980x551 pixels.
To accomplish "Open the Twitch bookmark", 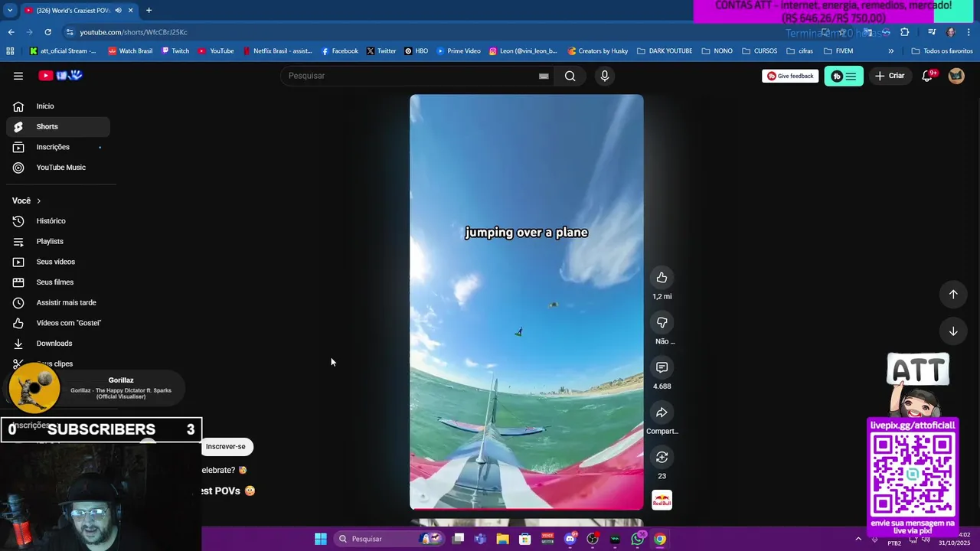I will click(175, 51).
